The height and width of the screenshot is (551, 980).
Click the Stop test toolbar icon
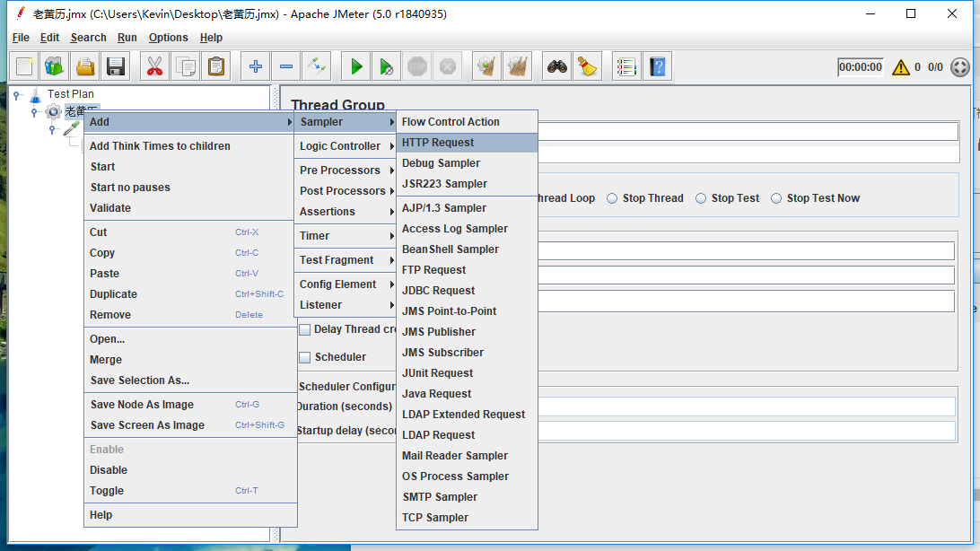(417, 66)
